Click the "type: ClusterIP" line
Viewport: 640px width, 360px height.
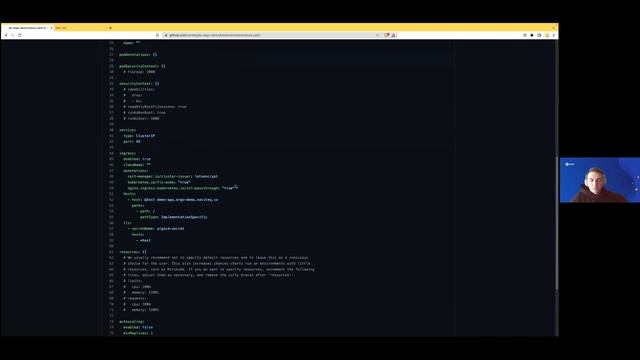[139, 136]
